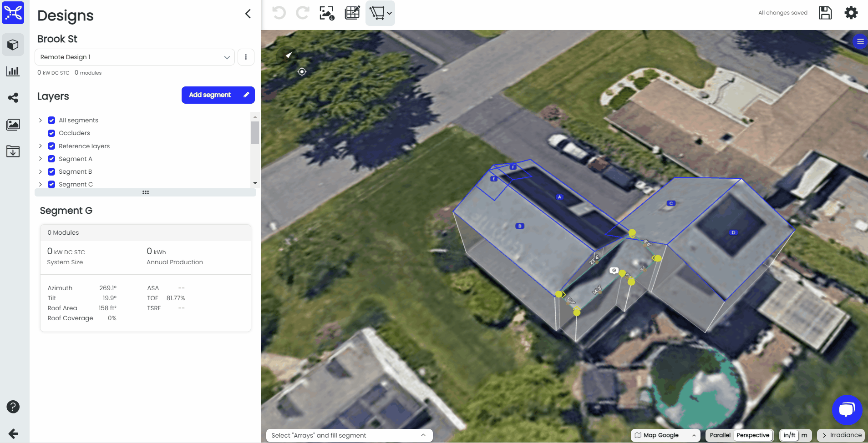The image size is (868, 443).
Task: Click the redo arrow icon
Action: pos(303,13)
